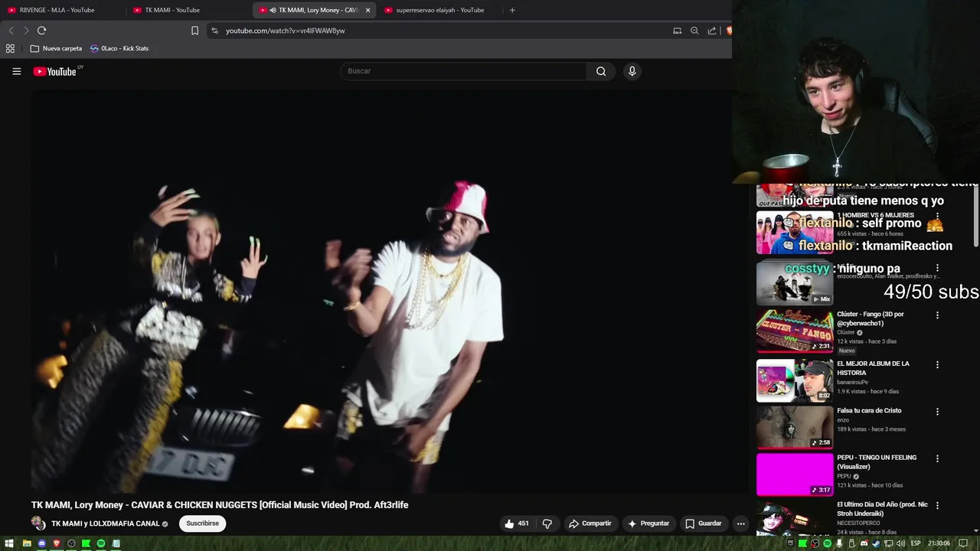Viewport: 980px width, 551px height.
Task: Open 1 HOMBRE VS 6 MUJERES thumbnail
Action: point(795,232)
